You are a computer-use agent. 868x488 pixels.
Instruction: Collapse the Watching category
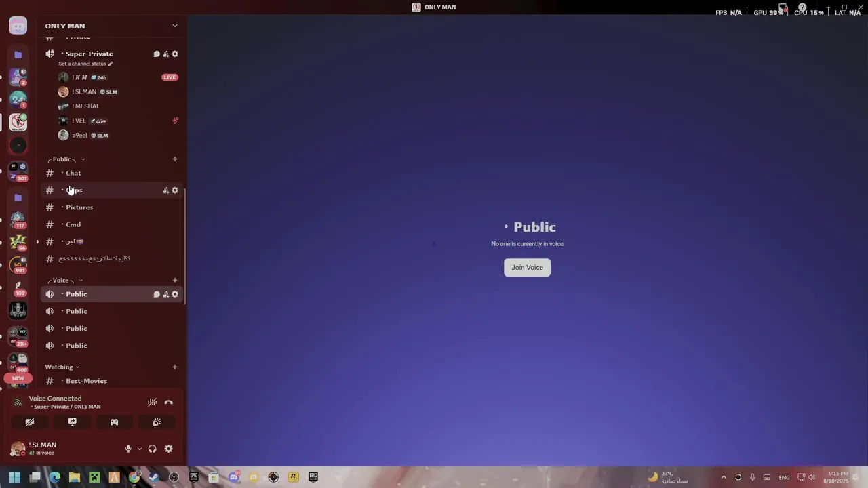tap(62, 367)
